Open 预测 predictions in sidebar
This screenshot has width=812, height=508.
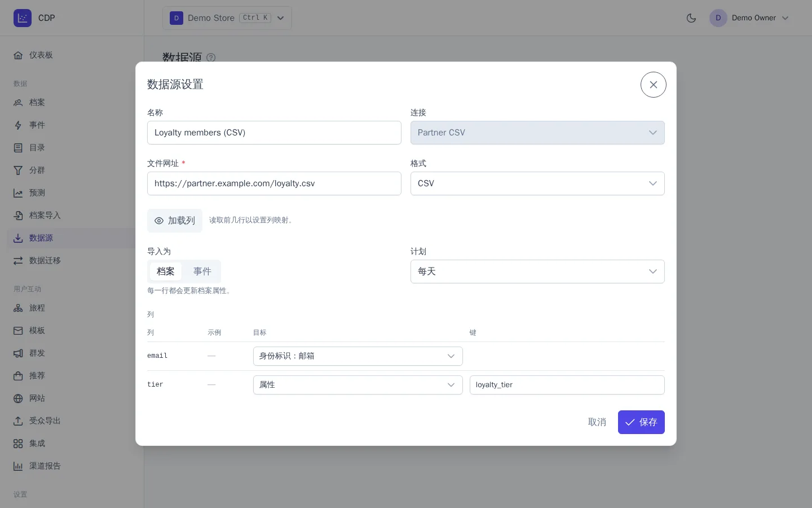(72, 193)
